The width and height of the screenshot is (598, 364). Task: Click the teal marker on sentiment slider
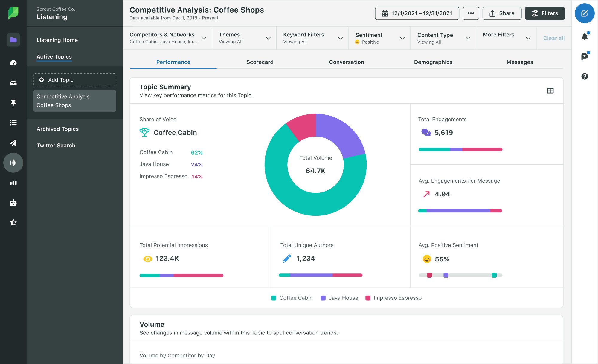494,275
